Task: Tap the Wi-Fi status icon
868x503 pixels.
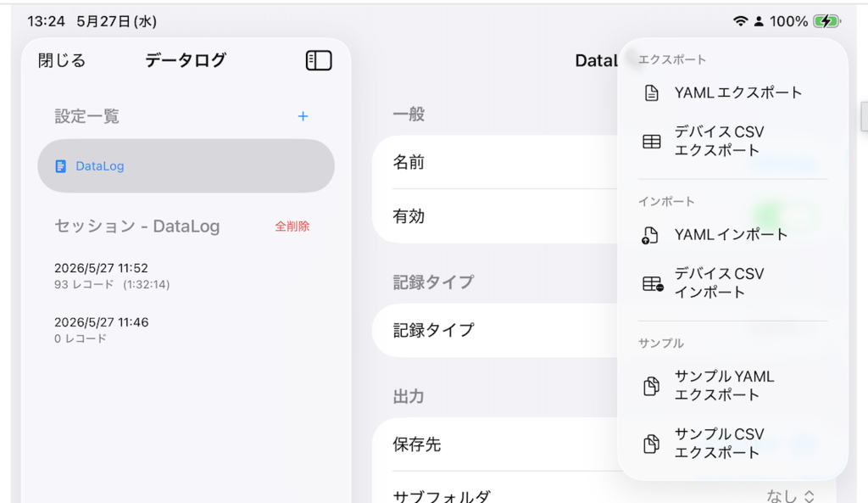Action: [740, 21]
